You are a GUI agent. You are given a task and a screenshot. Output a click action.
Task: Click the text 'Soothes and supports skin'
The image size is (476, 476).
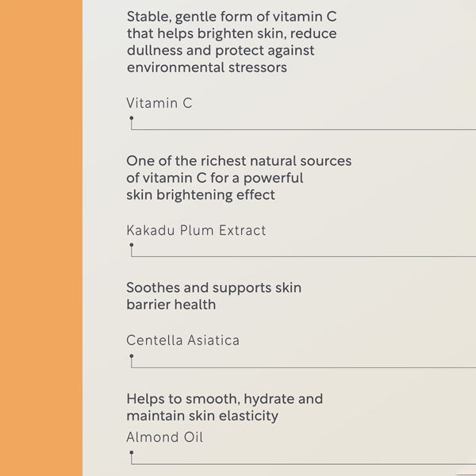[213, 288]
